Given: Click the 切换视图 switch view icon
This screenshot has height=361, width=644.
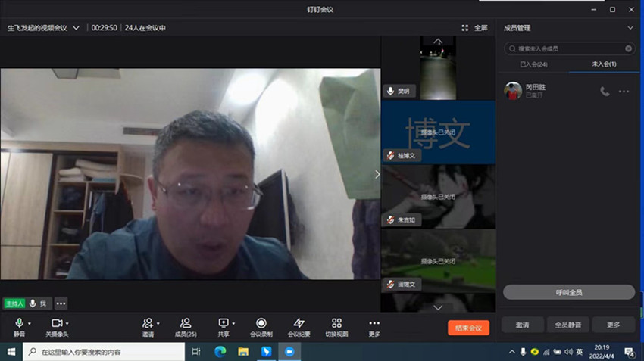Looking at the screenshot, I should click(336, 324).
